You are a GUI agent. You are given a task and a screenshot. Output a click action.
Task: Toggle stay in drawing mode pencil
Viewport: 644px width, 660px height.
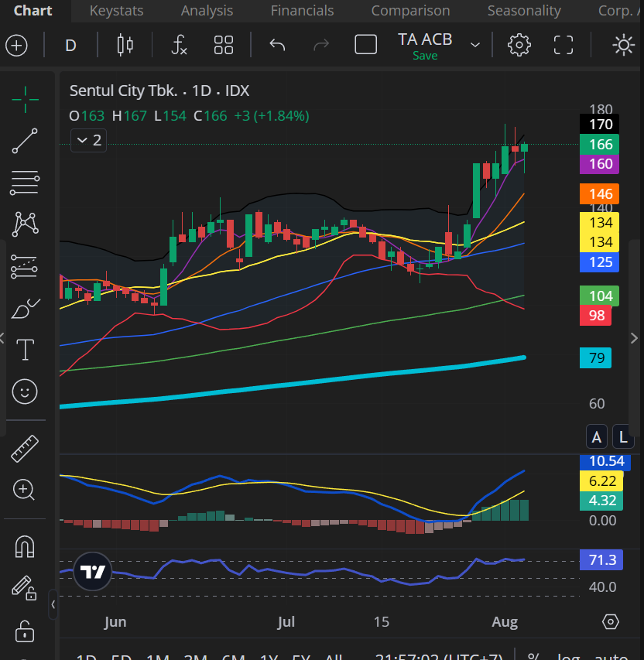24,588
